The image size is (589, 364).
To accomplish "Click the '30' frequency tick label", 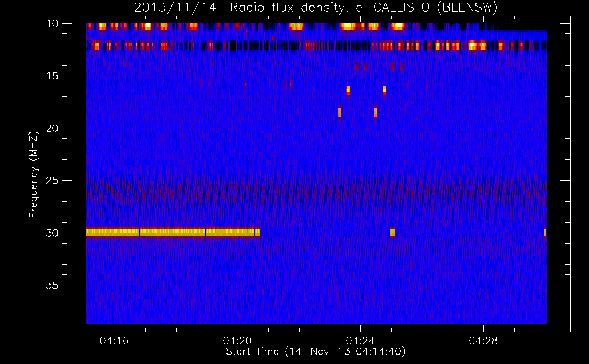I will [x=52, y=233].
